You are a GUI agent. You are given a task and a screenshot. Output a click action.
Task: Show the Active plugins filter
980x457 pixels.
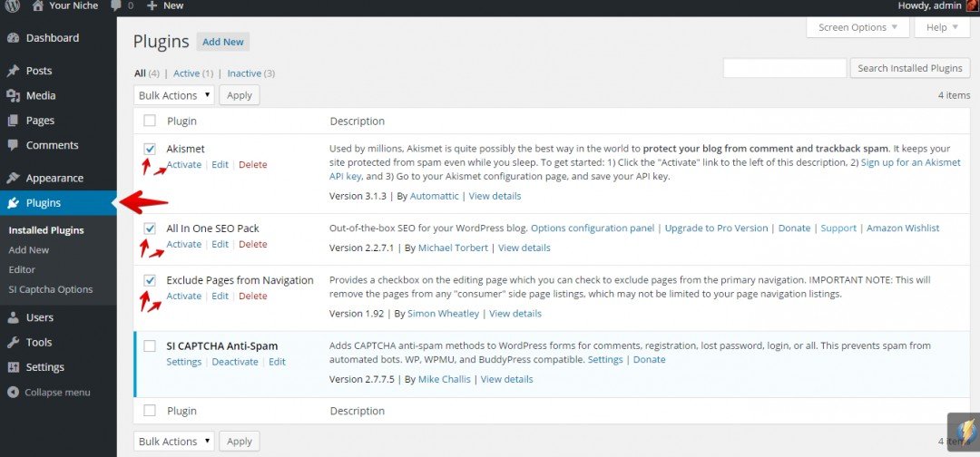(x=186, y=73)
